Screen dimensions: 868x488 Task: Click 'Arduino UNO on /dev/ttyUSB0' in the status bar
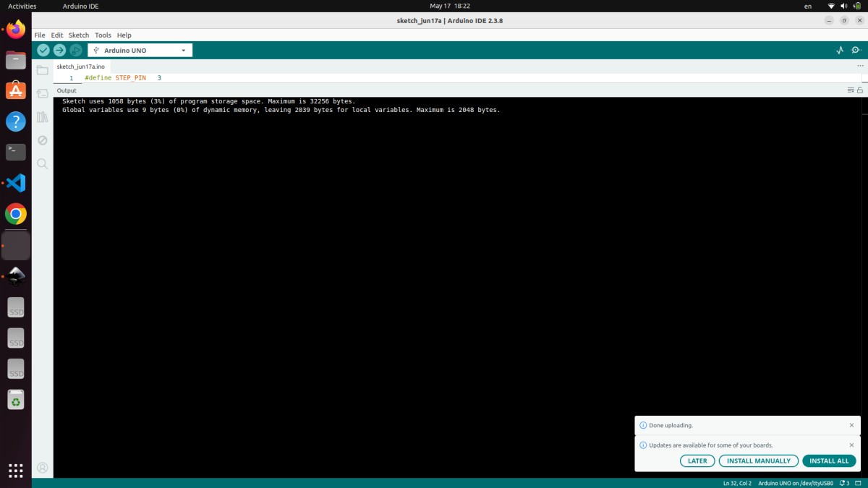[x=796, y=483]
